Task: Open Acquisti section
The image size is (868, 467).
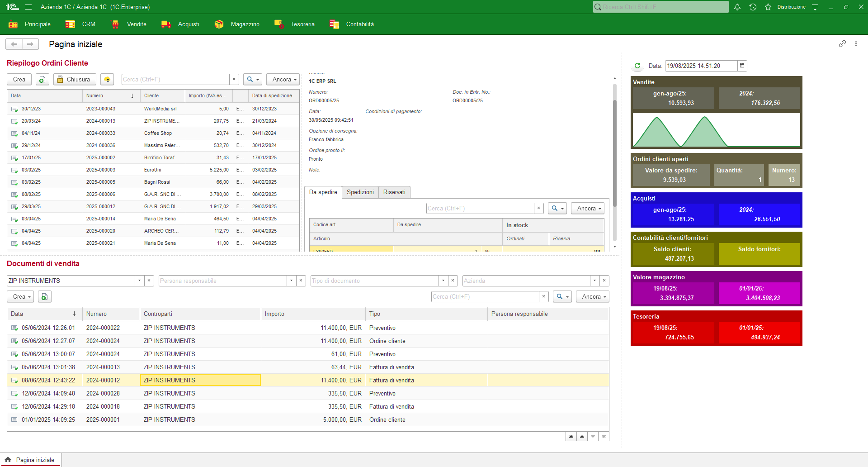Action: click(180, 24)
